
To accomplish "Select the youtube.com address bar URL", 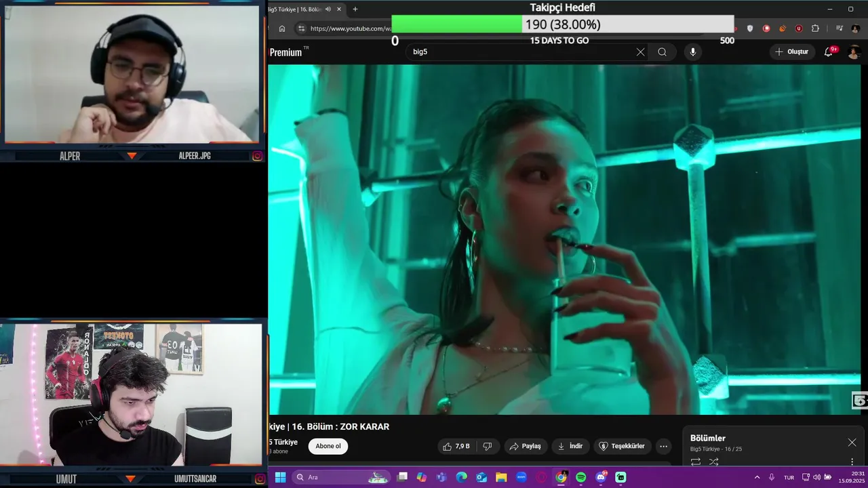I will tap(351, 28).
